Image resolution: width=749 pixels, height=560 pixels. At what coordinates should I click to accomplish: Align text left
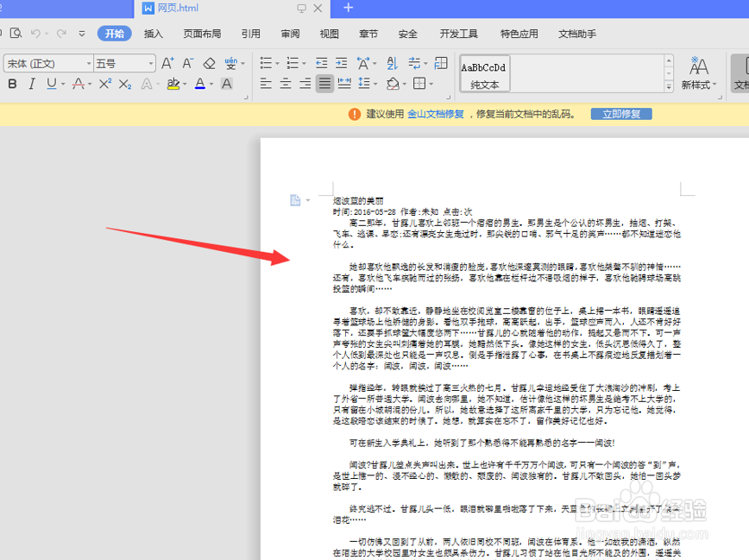[x=266, y=84]
